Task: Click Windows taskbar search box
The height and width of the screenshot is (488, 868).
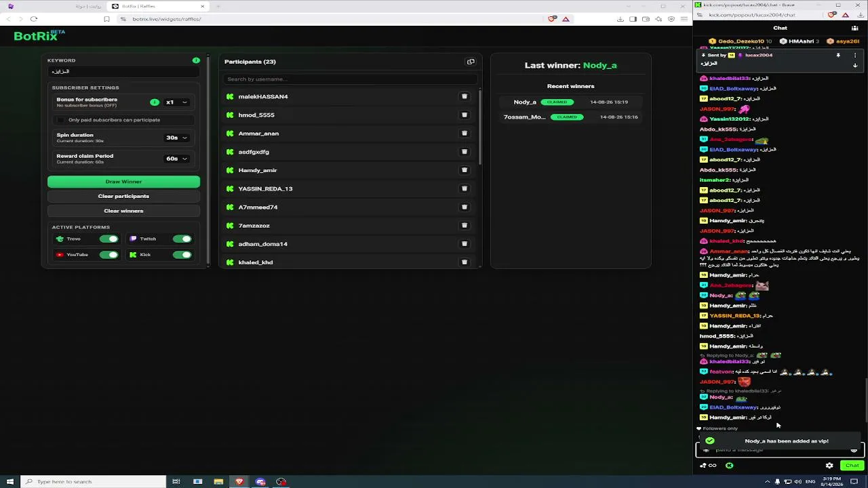Action: pyautogui.click(x=94, y=482)
